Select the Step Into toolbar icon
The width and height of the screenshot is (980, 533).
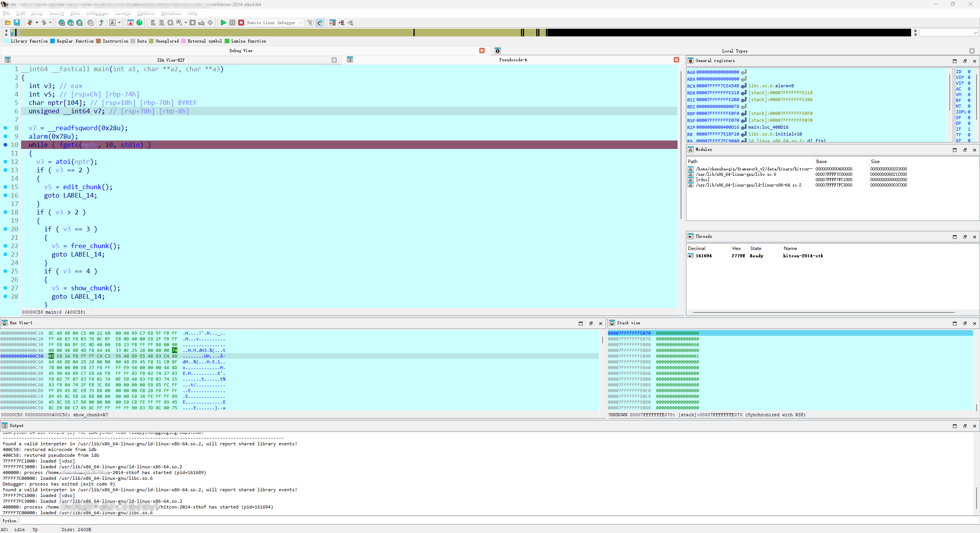tap(310, 23)
